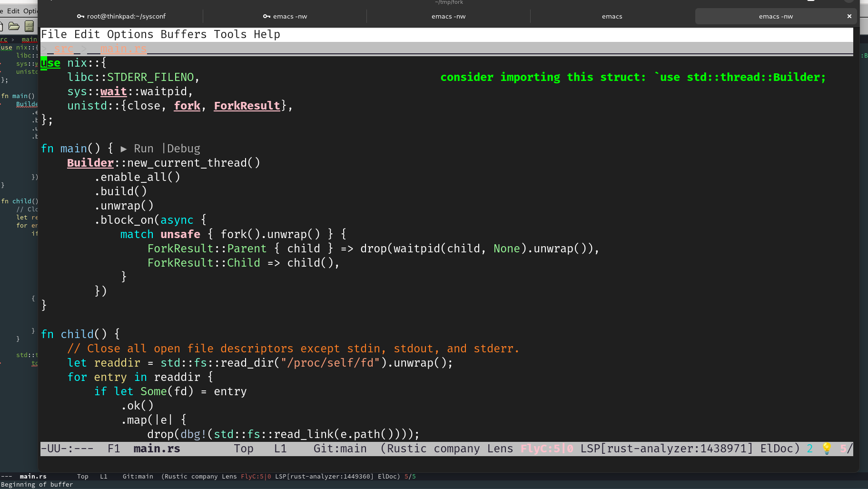The image size is (868, 489).
Task: Click the .enable_all() method call
Action: 137,177
